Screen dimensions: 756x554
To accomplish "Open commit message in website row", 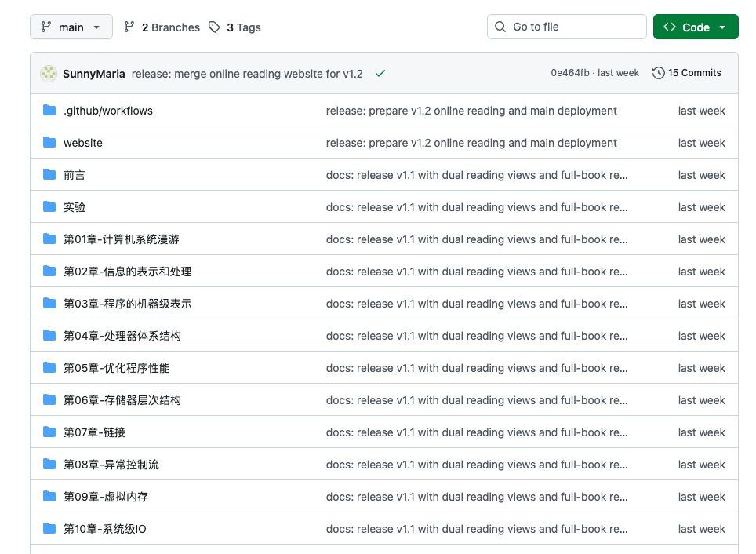I will (471, 143).
